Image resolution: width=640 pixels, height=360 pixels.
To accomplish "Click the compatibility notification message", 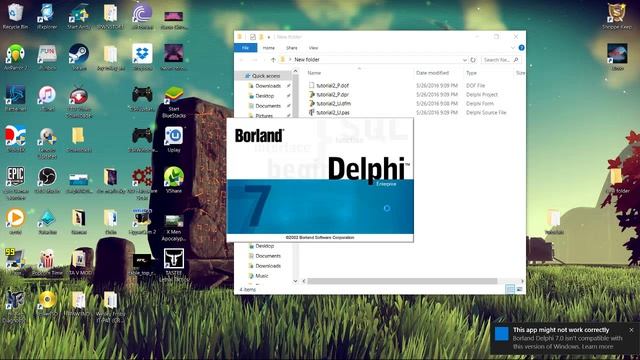I will point(567,342).
